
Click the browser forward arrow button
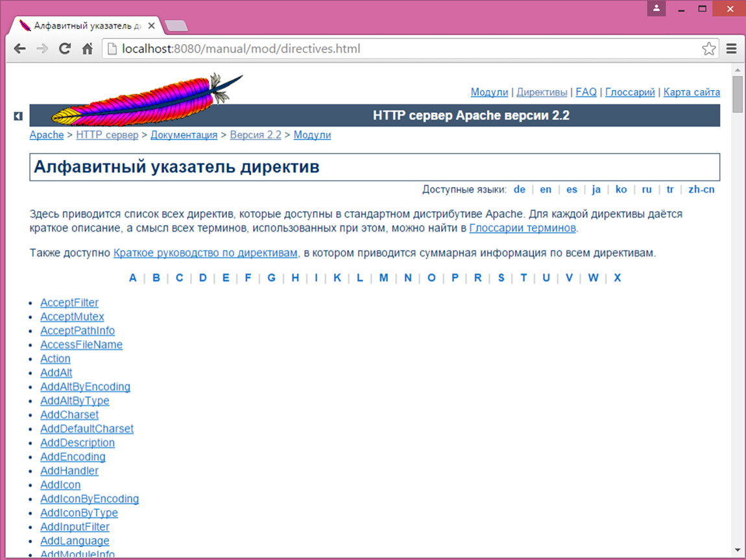pyautogui.click(x=42, y=49)
